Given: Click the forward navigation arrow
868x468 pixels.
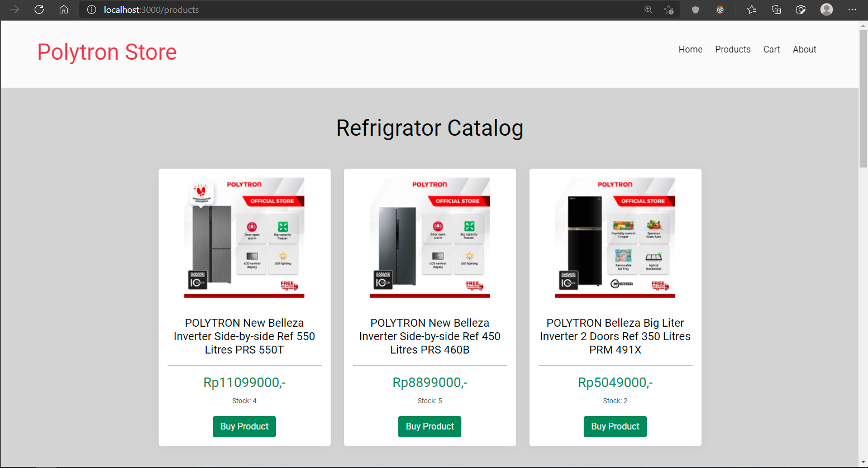Looking at the screenshot, I should coord(15,9).
